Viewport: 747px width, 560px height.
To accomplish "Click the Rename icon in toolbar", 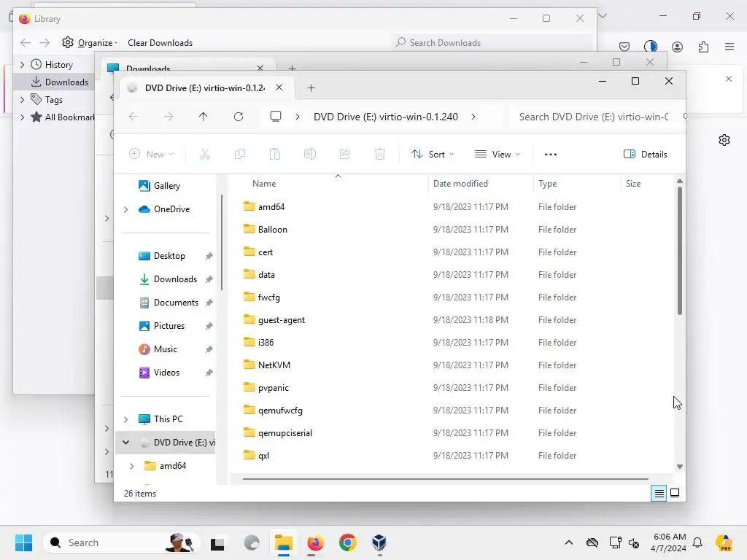I will [x=309, y=155].
